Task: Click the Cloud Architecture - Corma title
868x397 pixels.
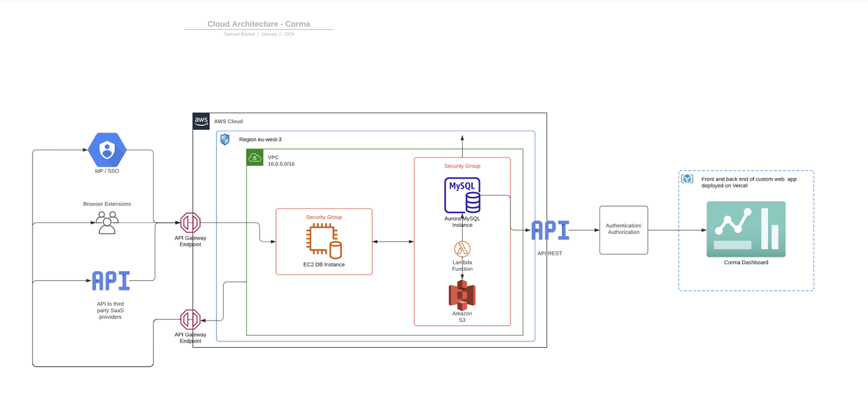Action: tap(259, 24)
